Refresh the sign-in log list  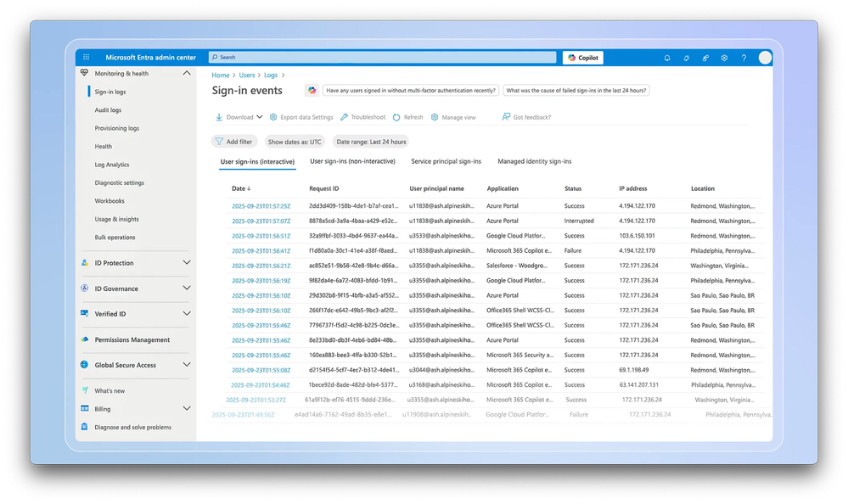[x=407, y=117]
